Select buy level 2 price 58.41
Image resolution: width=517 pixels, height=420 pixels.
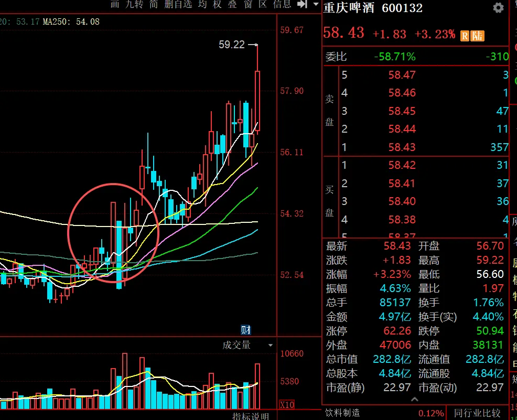pyautogui.click(x=402, y=184)
